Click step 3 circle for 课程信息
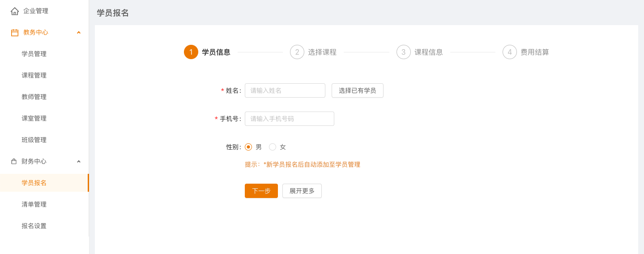The height and width of the screenshot is (254, 644). pyautogui.click(x=404, y=52)
